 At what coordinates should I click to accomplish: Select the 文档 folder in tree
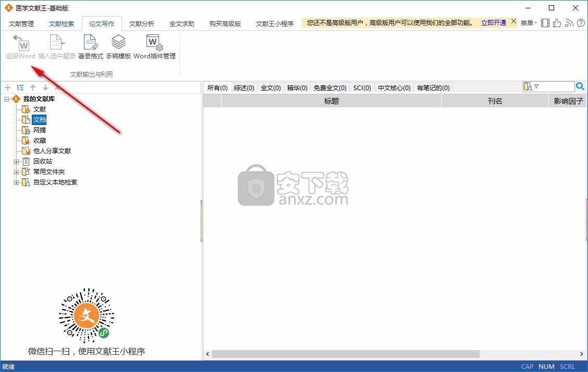(x=40, y=120)
